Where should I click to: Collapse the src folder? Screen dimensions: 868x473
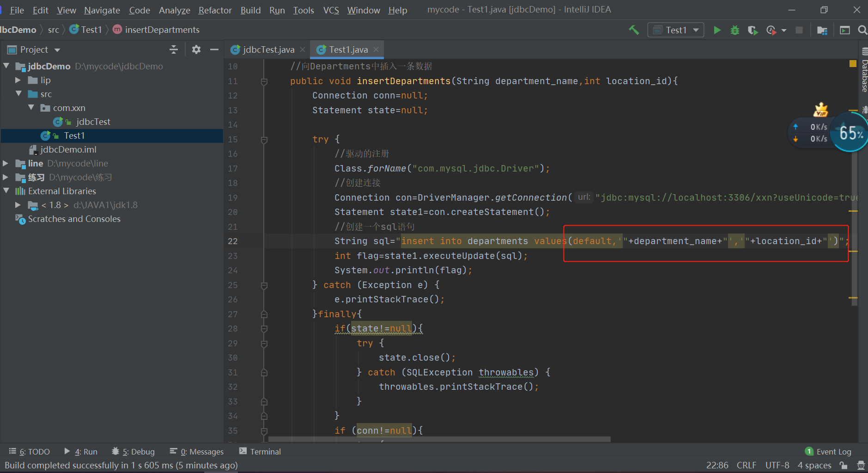[18, 94]
